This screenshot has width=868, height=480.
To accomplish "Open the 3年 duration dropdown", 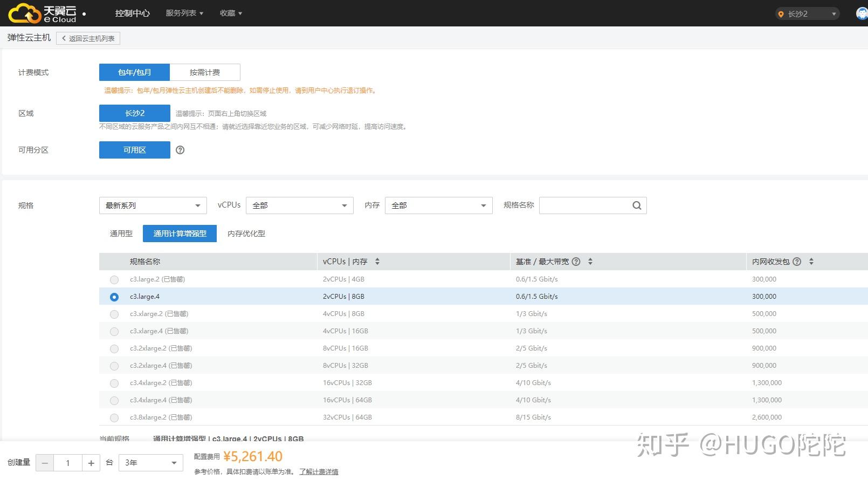I will coord(151,463).
